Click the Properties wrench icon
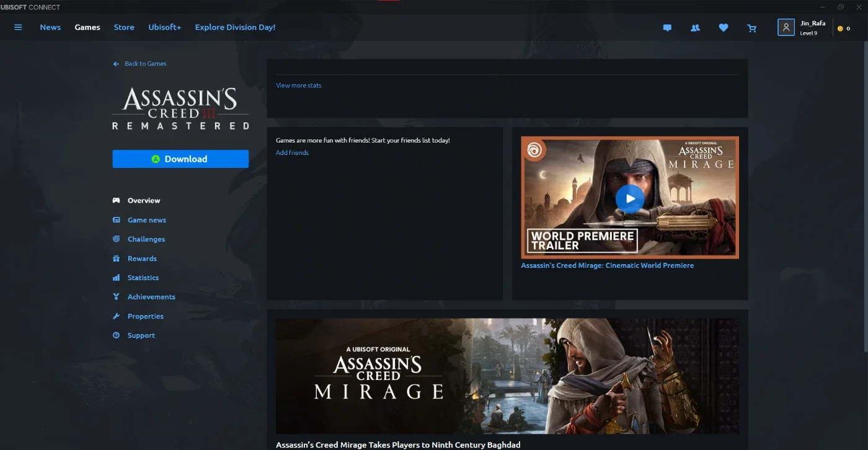 116,316
